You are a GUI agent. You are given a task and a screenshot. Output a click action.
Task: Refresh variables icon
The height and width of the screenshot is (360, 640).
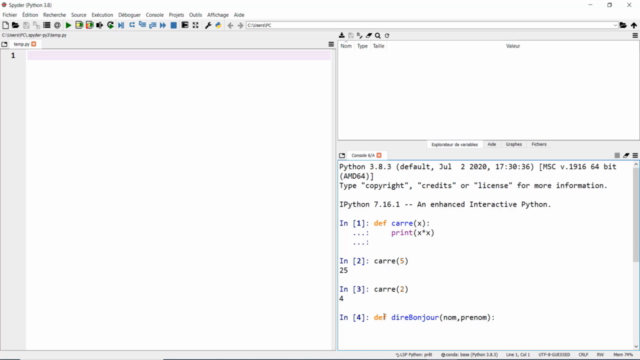point(387,36)
